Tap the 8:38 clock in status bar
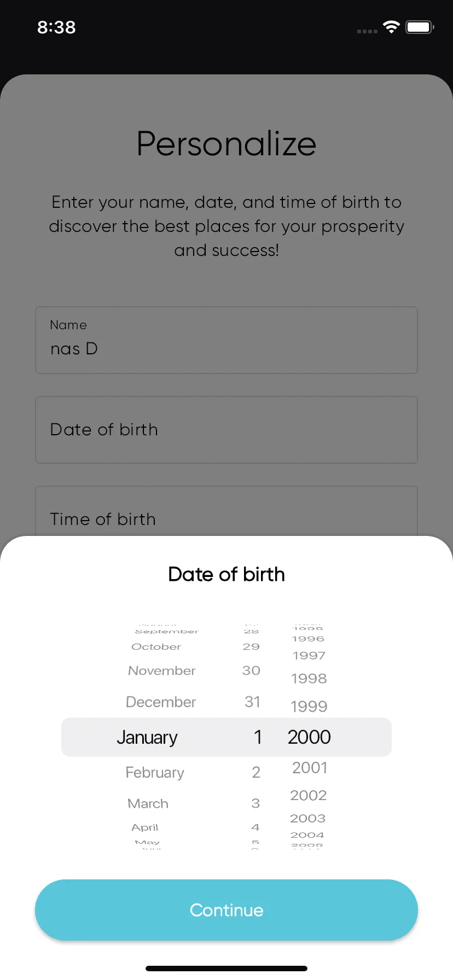The image size is (453, 980). [56, 27]
